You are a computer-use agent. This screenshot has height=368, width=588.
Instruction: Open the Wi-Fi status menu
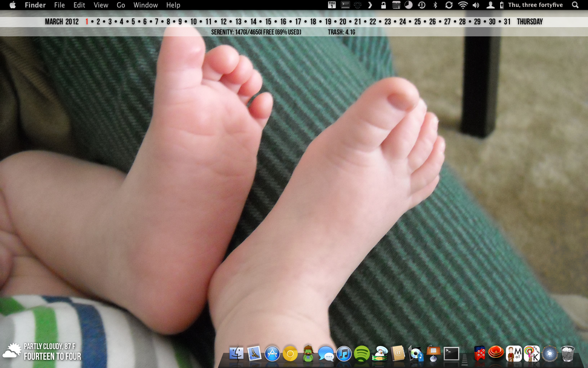[x=463, y=5]
